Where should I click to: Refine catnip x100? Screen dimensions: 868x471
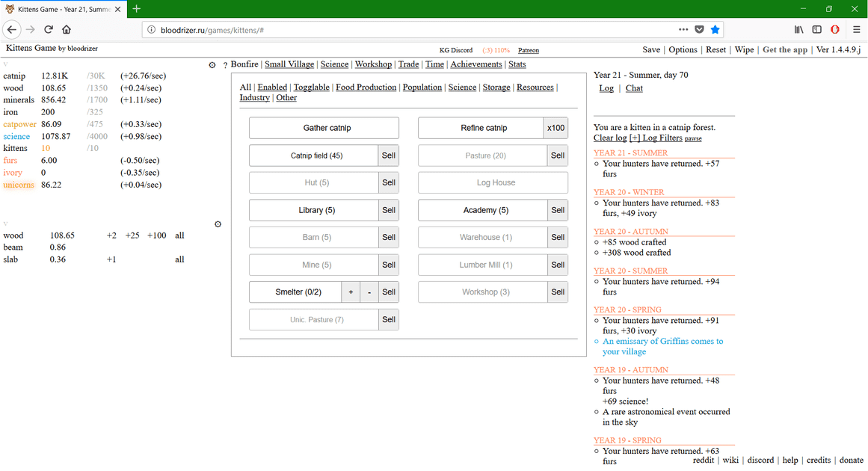(x=555, y=128)
